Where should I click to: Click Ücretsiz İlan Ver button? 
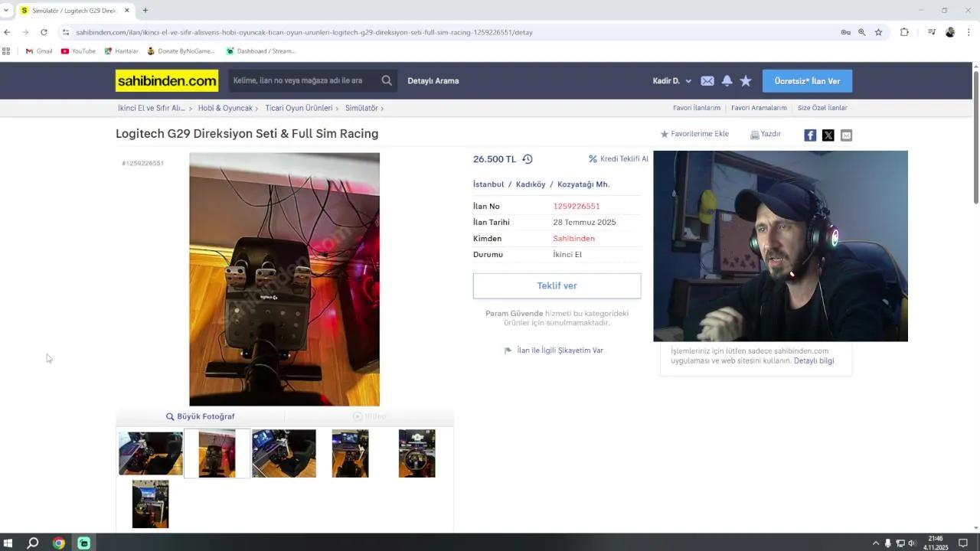(x=807, y=81)
